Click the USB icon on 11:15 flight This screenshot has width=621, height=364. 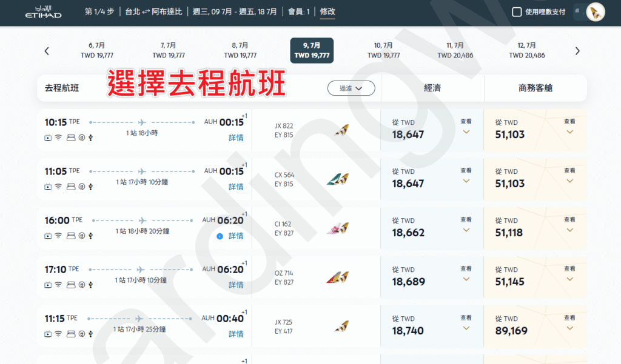91,334
